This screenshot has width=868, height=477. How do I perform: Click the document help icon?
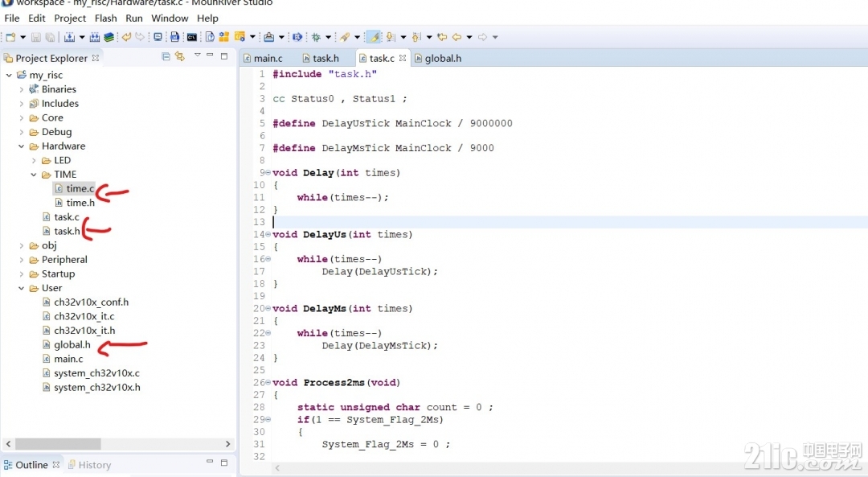210,37
